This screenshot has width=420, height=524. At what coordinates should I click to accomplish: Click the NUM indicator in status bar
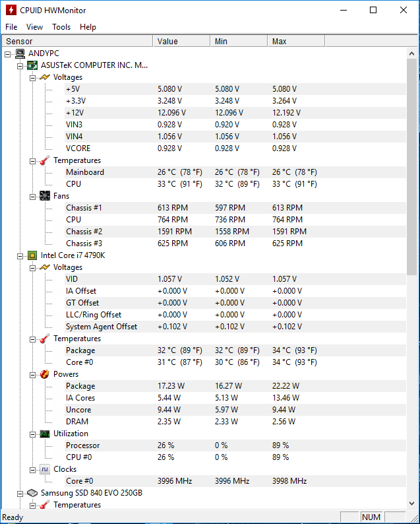(x=371, y=517)
